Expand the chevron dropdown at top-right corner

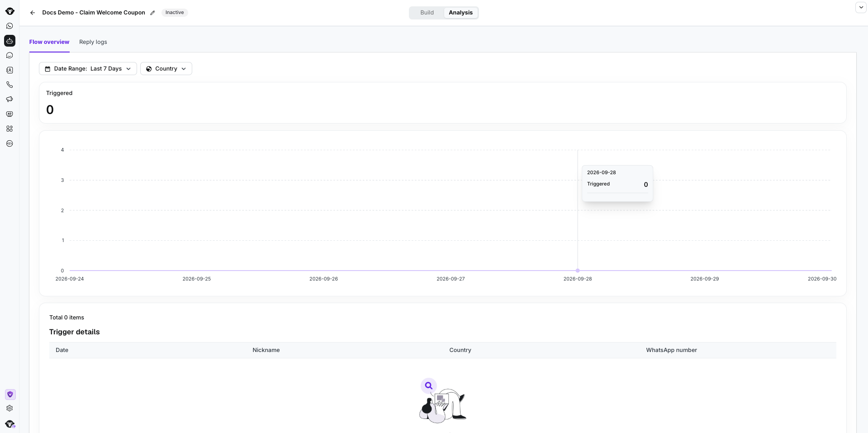861,7
